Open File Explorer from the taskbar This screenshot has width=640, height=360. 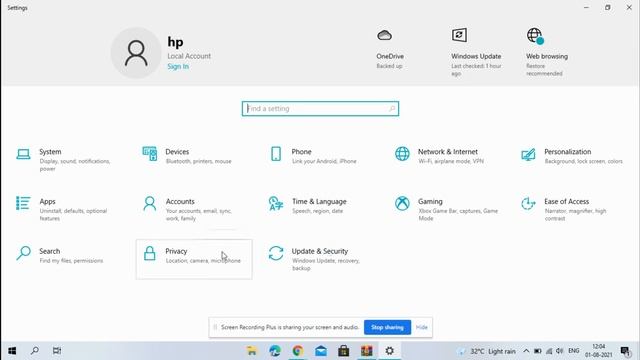pos(252,351)
